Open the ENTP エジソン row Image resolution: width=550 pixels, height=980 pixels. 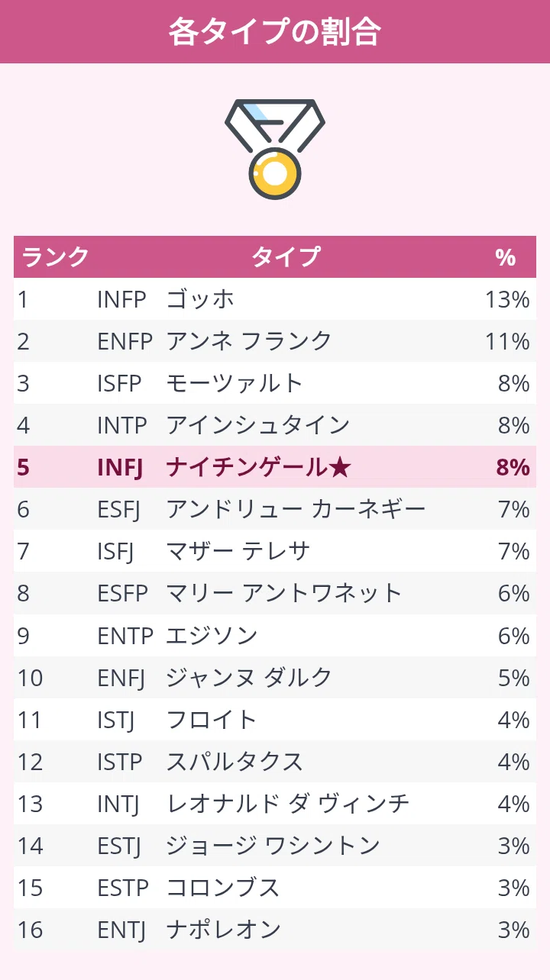pyautogui.click(x=275, y=635)
